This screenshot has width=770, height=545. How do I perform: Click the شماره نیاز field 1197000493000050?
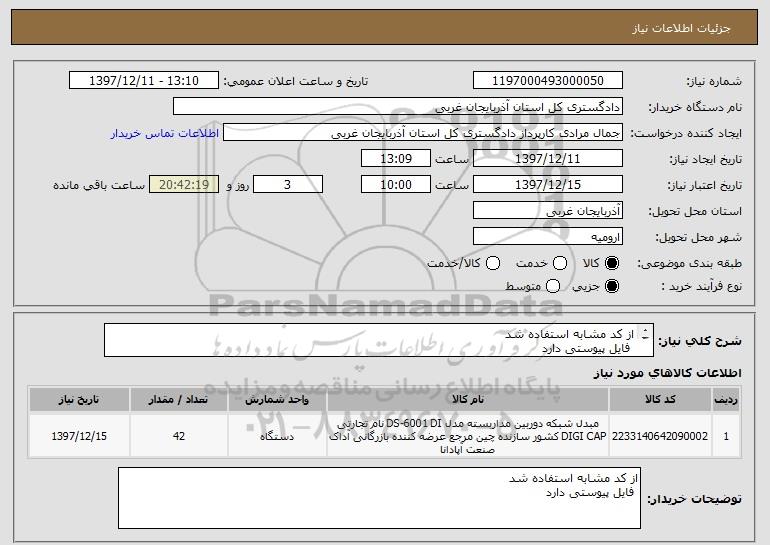(548, 81)
